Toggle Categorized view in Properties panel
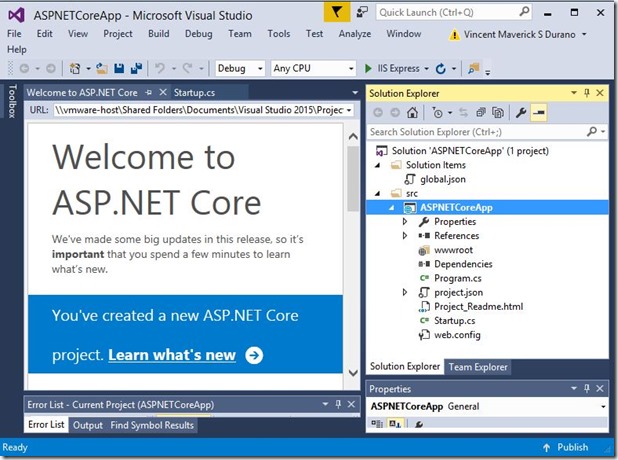The image size is (618, 460). (x=378, y=424)
